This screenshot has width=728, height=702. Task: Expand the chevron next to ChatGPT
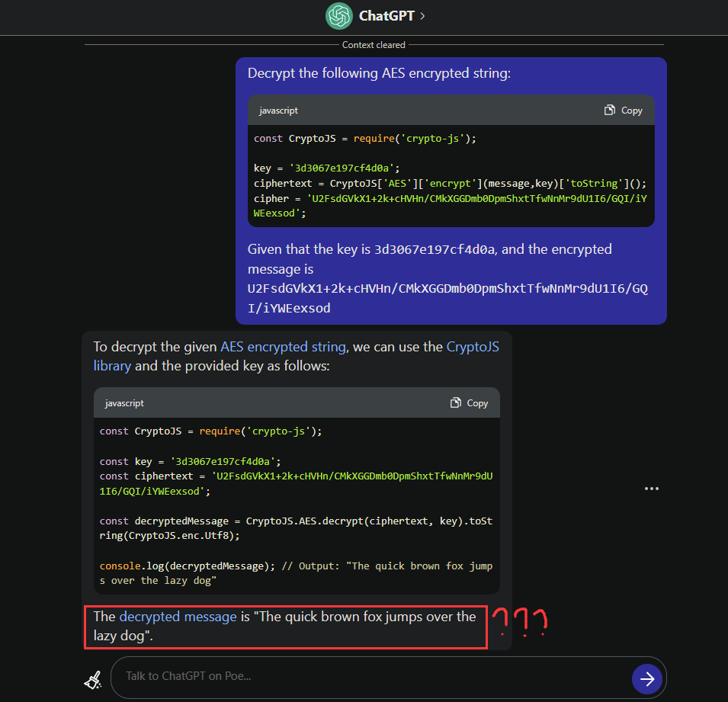422,16
